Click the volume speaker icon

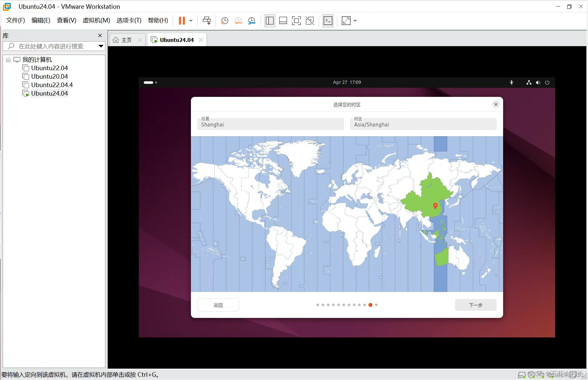pos(538,83)
